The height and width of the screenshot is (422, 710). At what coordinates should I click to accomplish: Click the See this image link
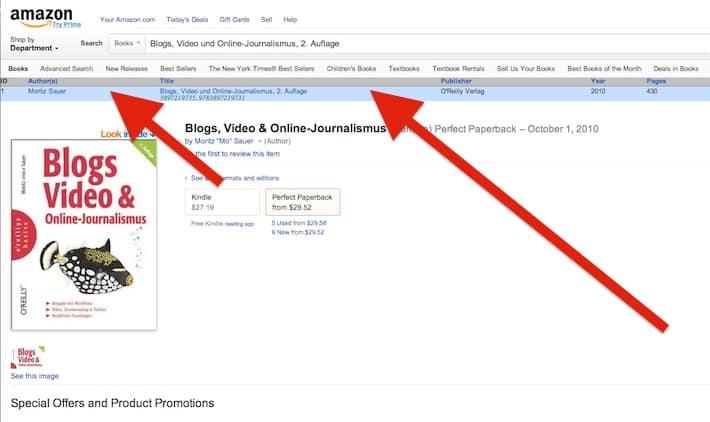click(34, 376)
